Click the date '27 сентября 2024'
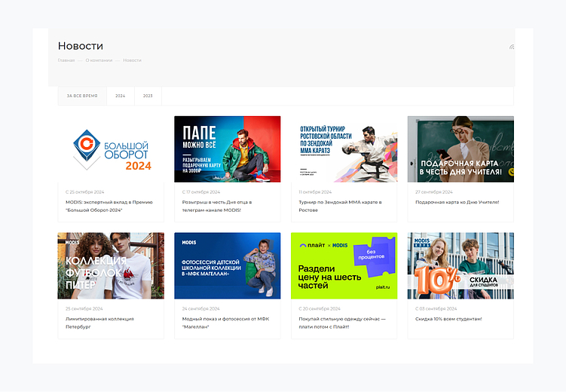Screen dimensions: 566x392 434,192
